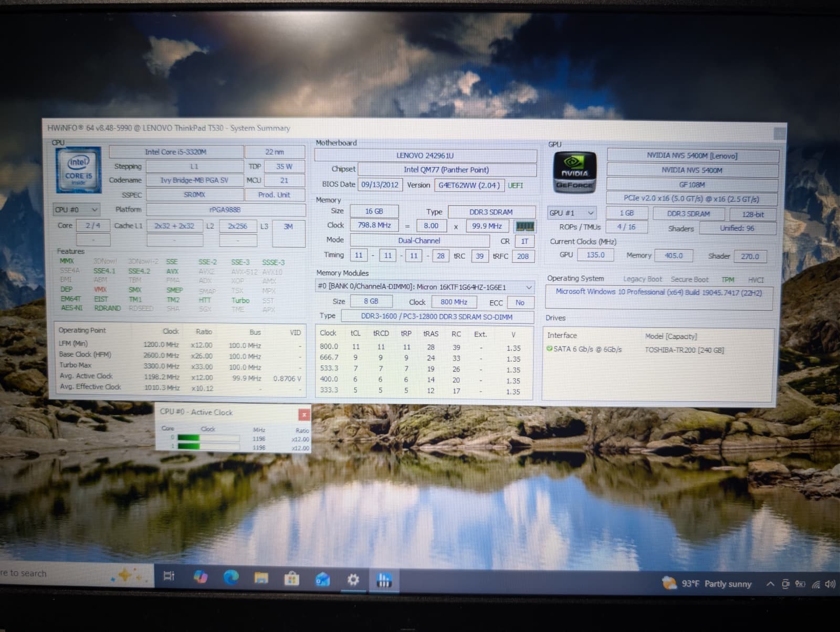Screen dimensions: 840x632
Task: Open Microsoft Edge from the taskbar
Action: pos(230,577)
